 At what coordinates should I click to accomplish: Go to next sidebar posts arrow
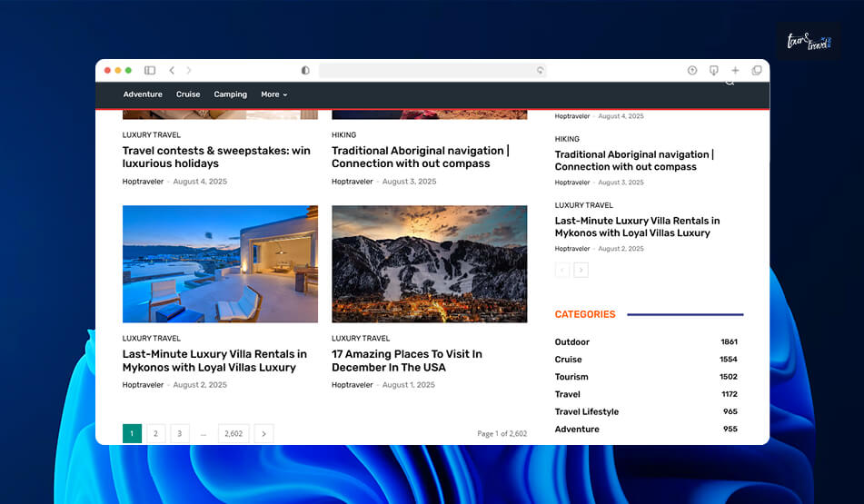click(581, 270)
